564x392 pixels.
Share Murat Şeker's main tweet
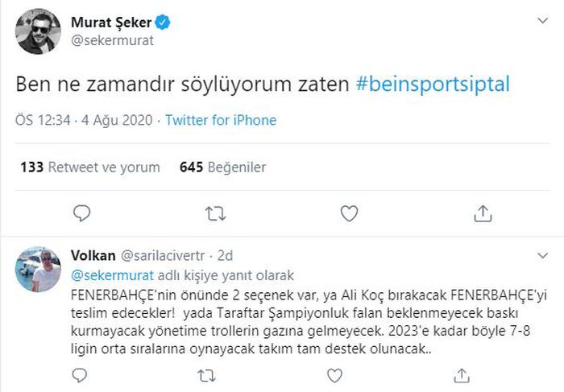click(483, 213)
